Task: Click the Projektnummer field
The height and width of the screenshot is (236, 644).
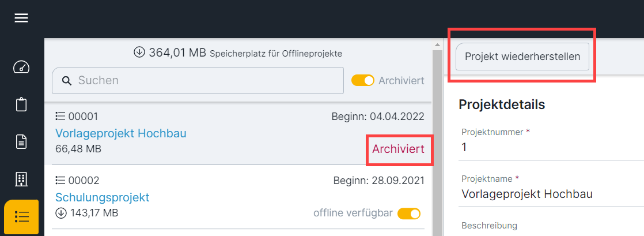Action: tap(551, 147)
